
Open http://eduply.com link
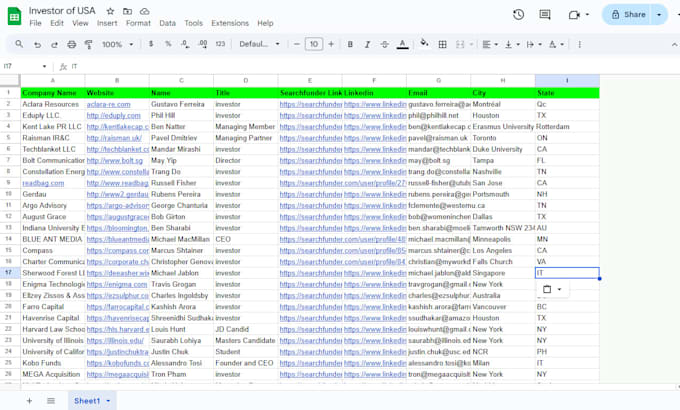tap(114, 115)
